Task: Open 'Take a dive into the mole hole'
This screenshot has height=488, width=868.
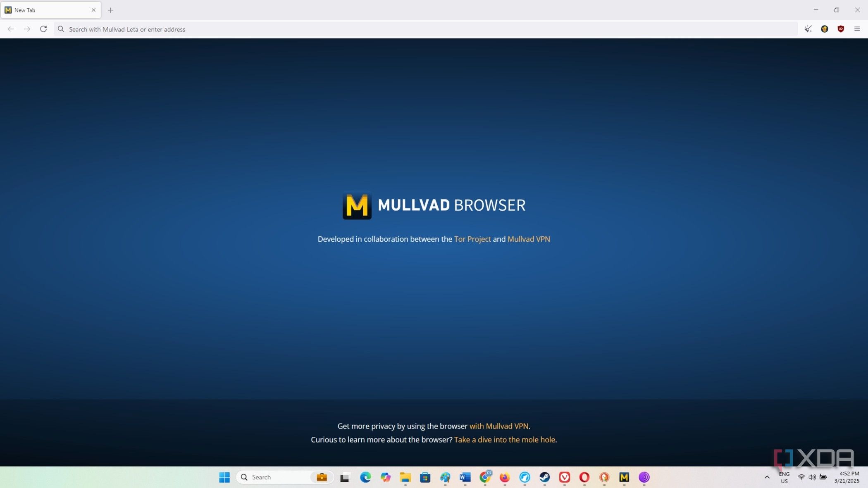Action: (505, 440)
